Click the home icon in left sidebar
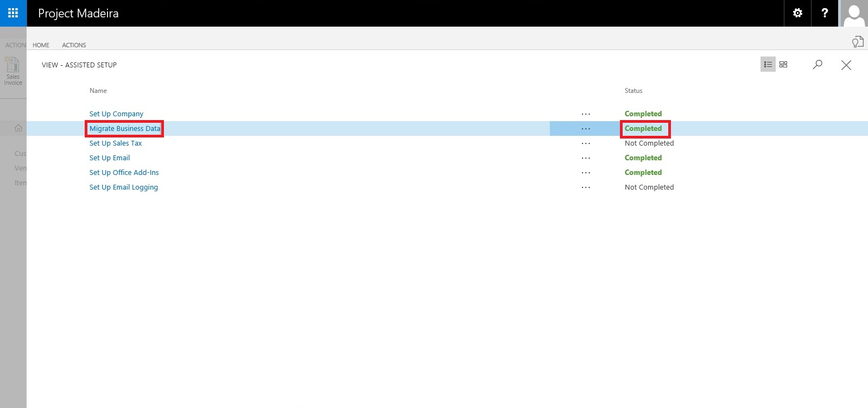 [x=18, y=128]
